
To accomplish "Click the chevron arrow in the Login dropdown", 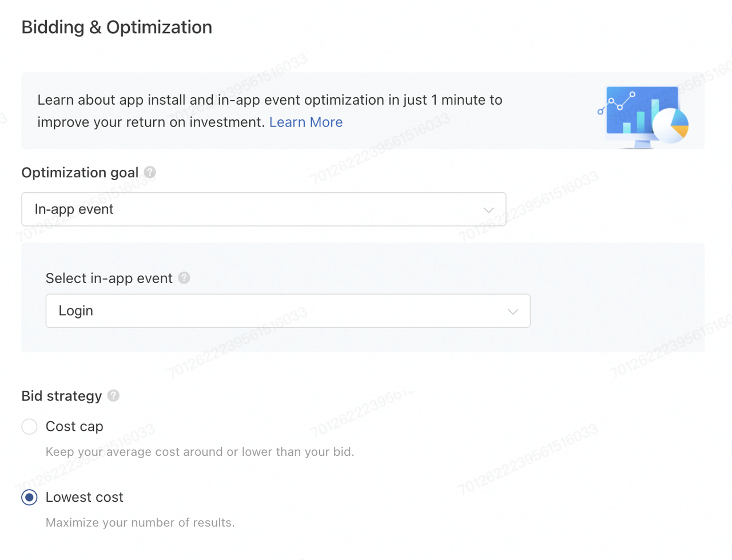I will (513, 312).
